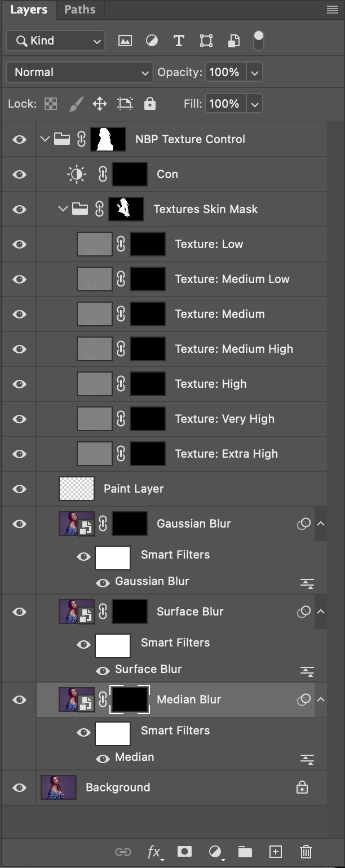Screen dimensions: 345x868
Task: Filter layers by type (text) layers
Action: coord(179,41)
